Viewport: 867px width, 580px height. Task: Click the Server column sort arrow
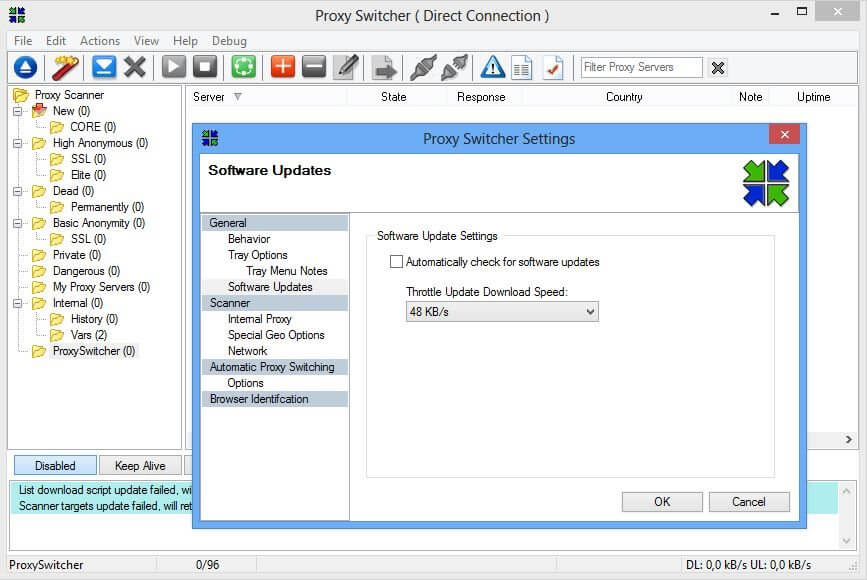click(x=238, y=97)
